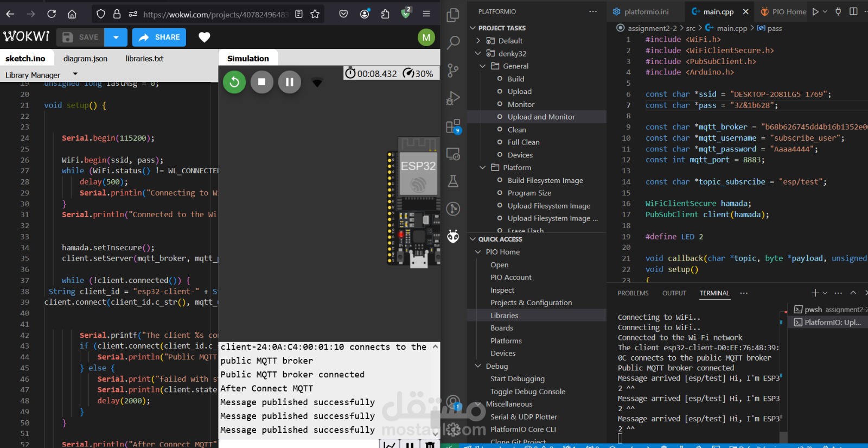Open the new terminal dropdown arrow
The width and height of the screenshot is (868, 448).
click(x=825, y=293)
